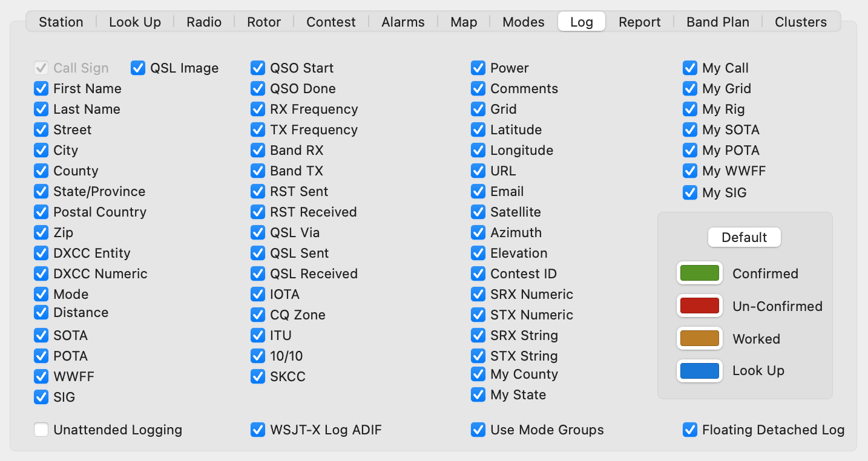This screenshot has width=868, height=461.
Task: Disable WSJT-X Log ADIF
Action: (258, 430)
